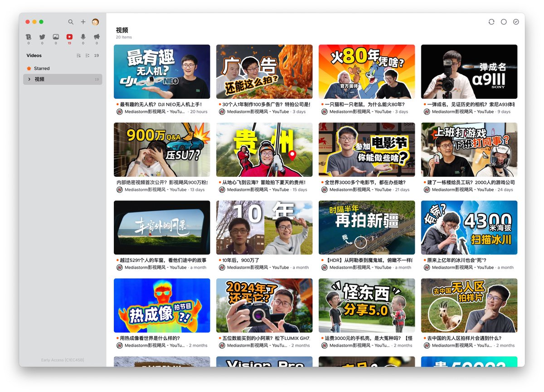Open the Sony α9III video thumbnail
Image resolution: width=544 pixels, height=392 pixels.
point(469,72)
